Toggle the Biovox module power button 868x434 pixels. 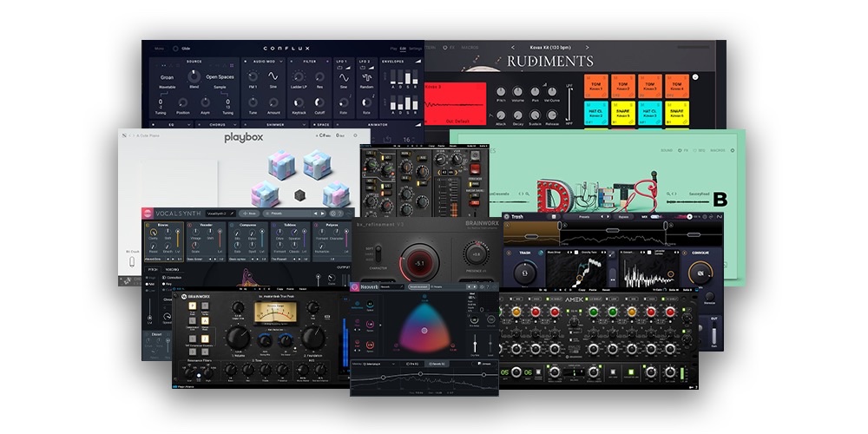click(149, 226)
